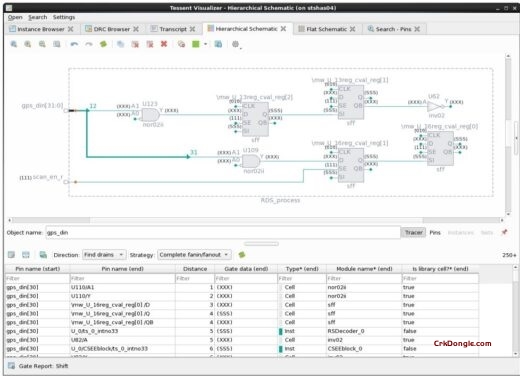Open the dropdown arrow beside green square
Screen dimensions: 520x376
[205, 44]
